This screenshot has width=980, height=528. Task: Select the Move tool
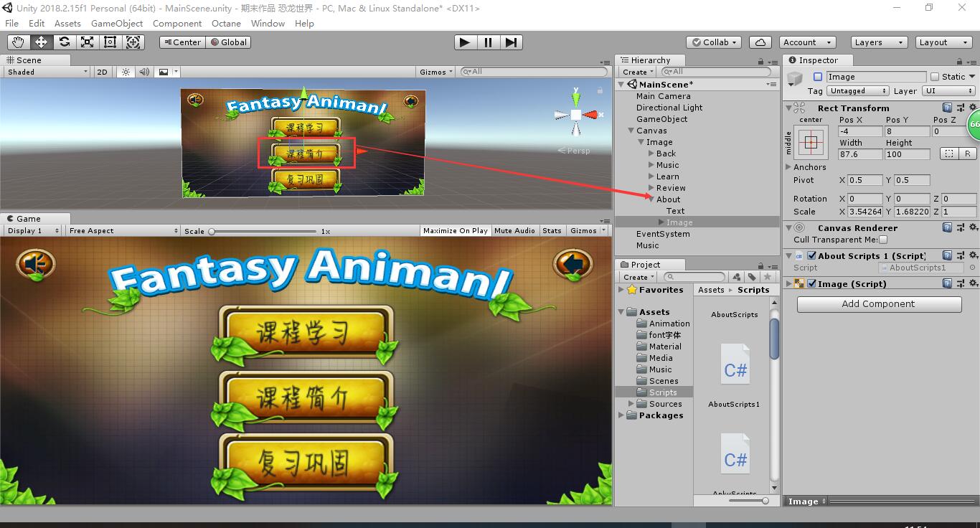pyautogui.click(x=41, y=42)
